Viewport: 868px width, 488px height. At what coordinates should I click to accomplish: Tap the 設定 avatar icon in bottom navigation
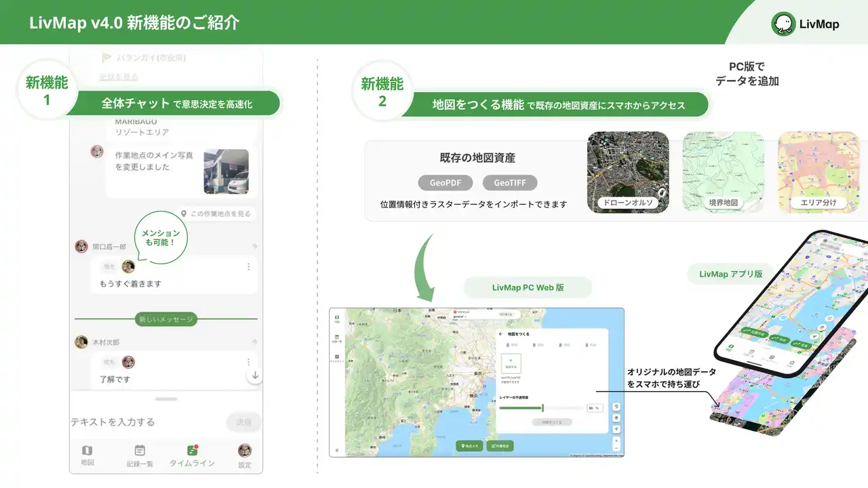[x=244, y=449]
